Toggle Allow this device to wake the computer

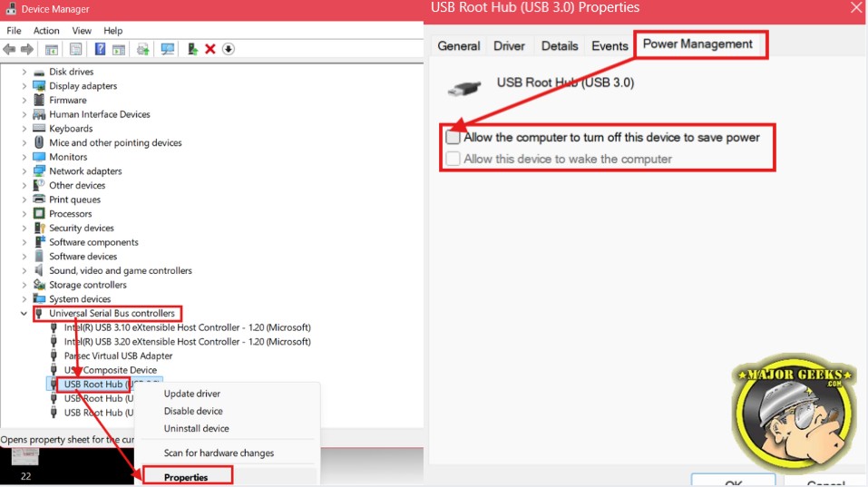pyautogui.click(x=453, y=159)
